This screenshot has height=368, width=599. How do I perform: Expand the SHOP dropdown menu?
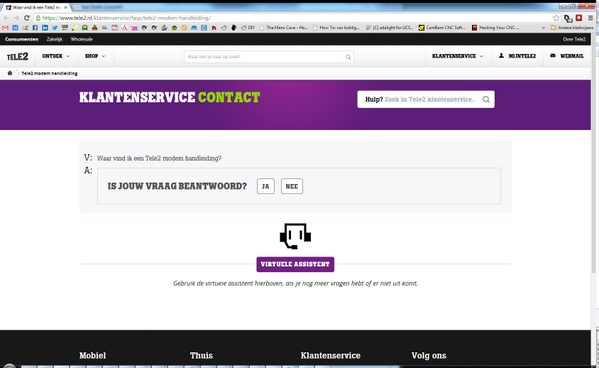(x=95, y=56)
